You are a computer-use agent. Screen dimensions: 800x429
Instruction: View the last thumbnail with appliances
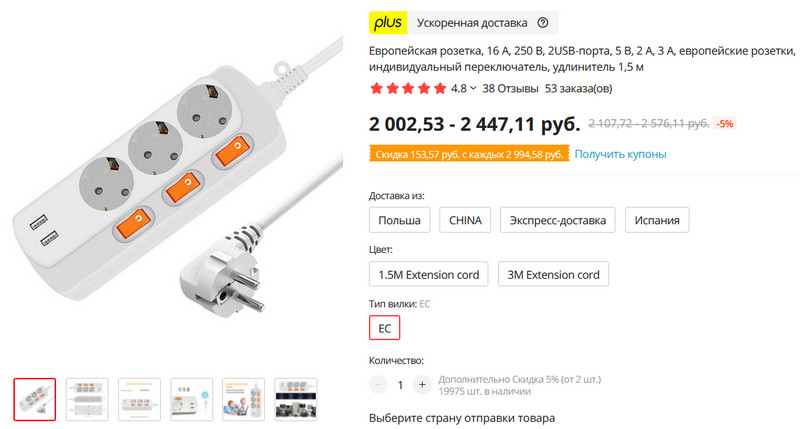[296, 399]
